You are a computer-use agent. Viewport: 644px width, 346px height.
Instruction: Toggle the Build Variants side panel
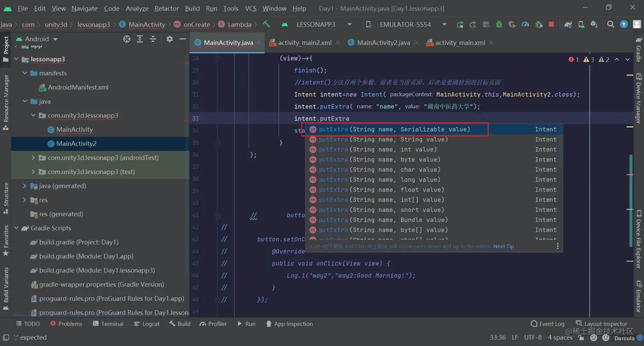pos(6,289)
